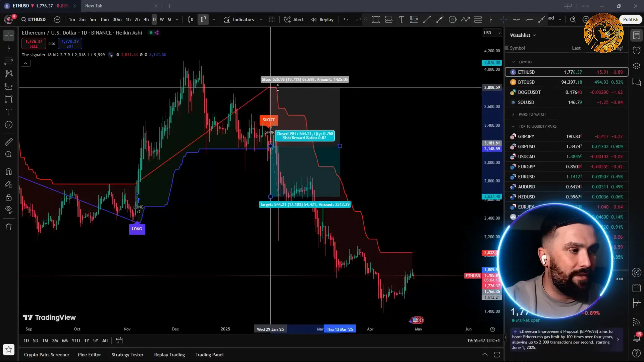The width and height of the screenshot is (644, 362).
Task: Open the Strategy Tester tab
Action: click(127, 355)
